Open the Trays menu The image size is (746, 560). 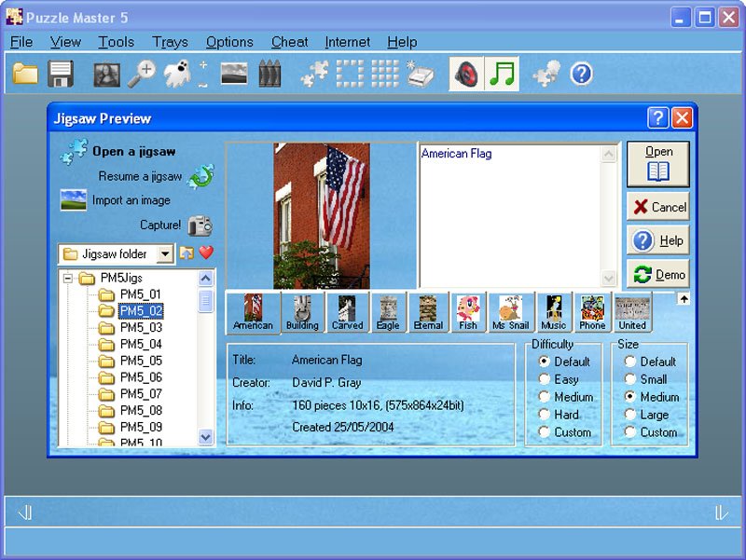pos(170,42)
